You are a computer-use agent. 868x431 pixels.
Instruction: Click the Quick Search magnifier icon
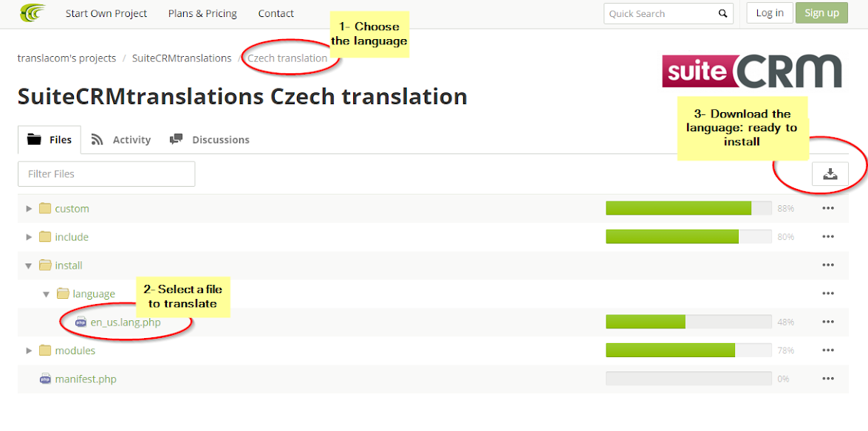click(722, 13)
